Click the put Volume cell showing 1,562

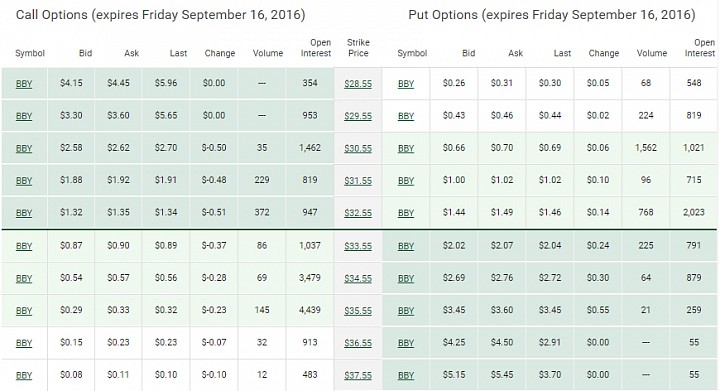coord(646,148)
